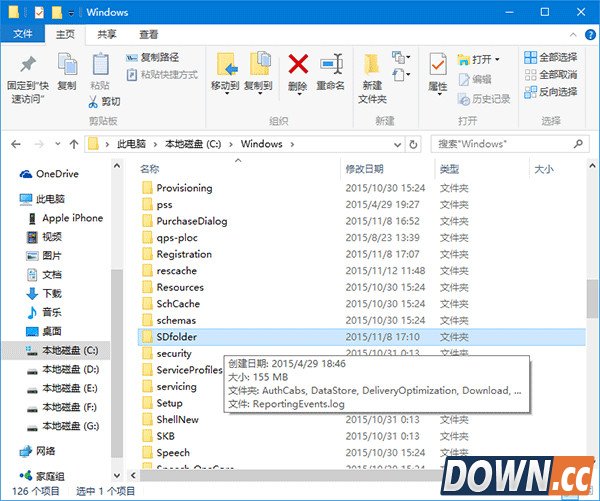Screen dimensions: 600x501
Task: Click the Rename (重命名) icon
Action: [331, 64]
